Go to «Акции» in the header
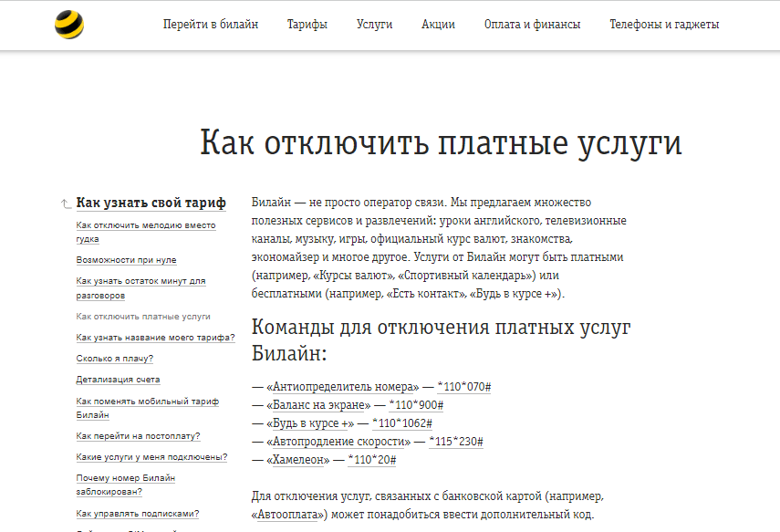The image size is (780, 532). pos(438,25)
